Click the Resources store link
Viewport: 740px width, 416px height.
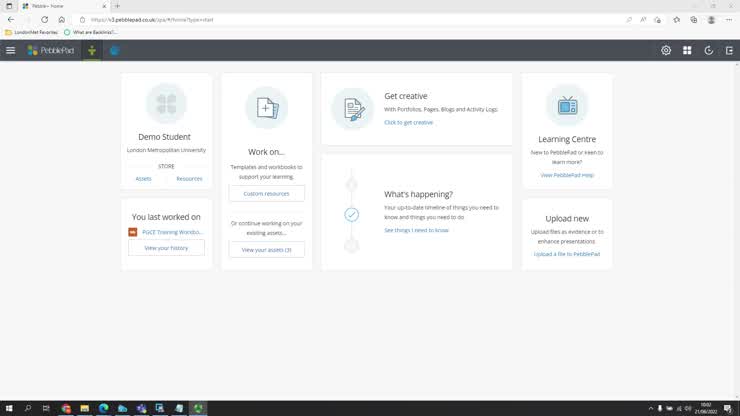coord(189,179)
